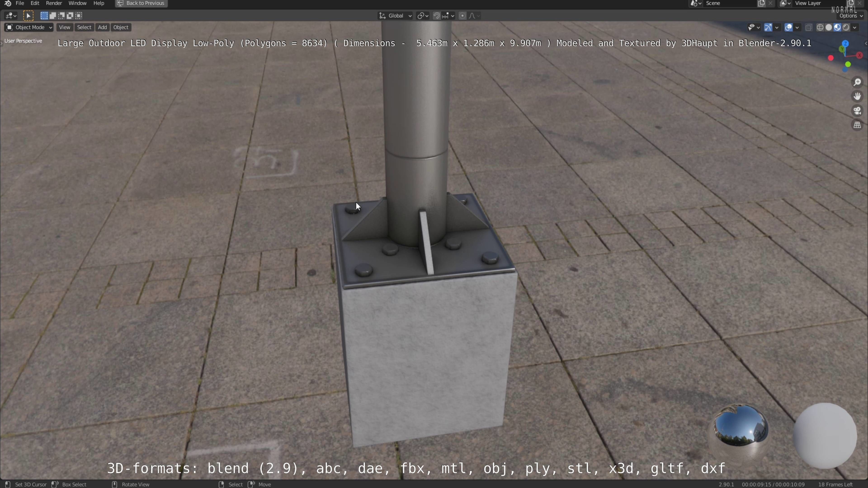The height and width of the screenshot is (488, 868).
Task: Choose Extend existing selection mode
Action: point(53,16)
